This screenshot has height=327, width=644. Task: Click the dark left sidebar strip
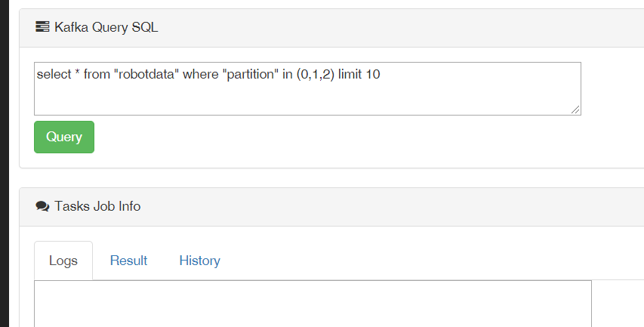pos(4,163)
